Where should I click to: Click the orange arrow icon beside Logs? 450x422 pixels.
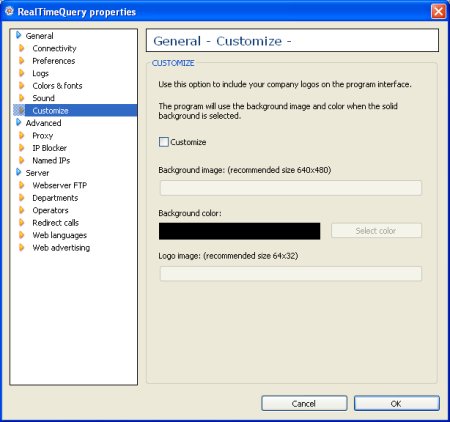point(22,73)
